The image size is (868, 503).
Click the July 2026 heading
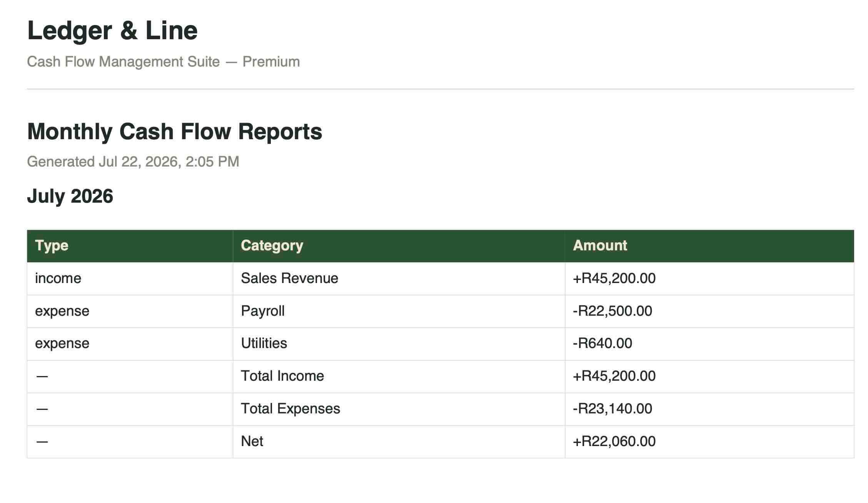pyautogui.click(x=70, y=196)
